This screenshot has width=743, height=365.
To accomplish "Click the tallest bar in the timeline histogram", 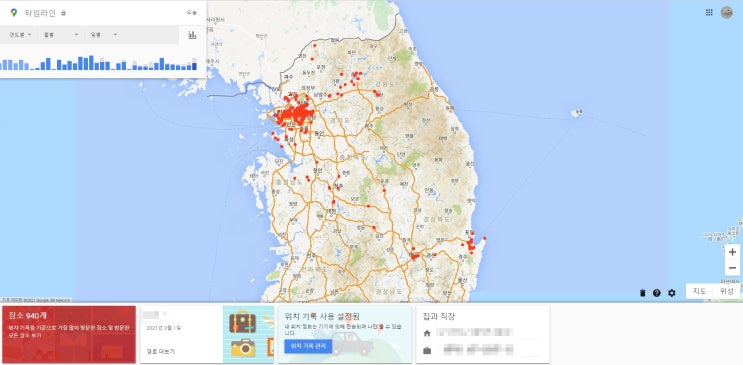I will tap(91, 63).
